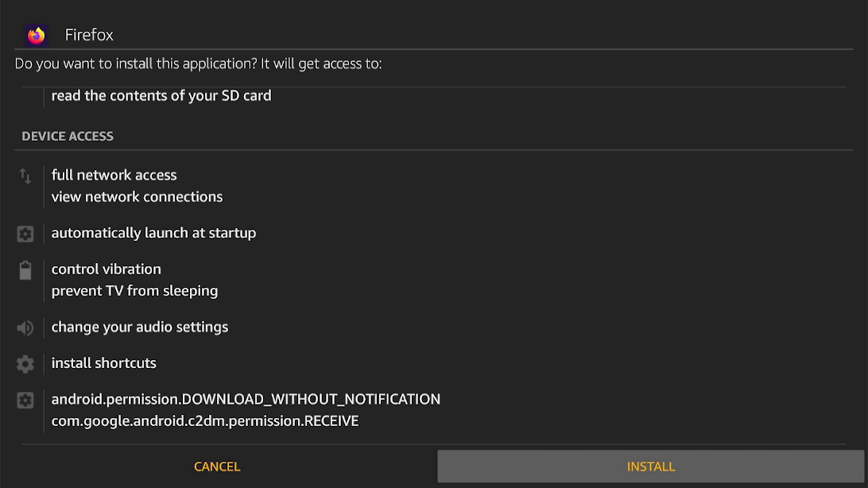Click the gear icon beside automatically launch at startup
This screenshot has width=868, height=488.
[25, 234]
